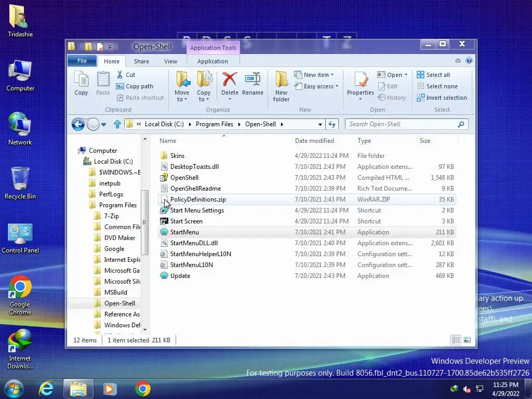The image size is (532, 399).
Task: Switch to the Share ribbon tab
Action: click(141, 61)
